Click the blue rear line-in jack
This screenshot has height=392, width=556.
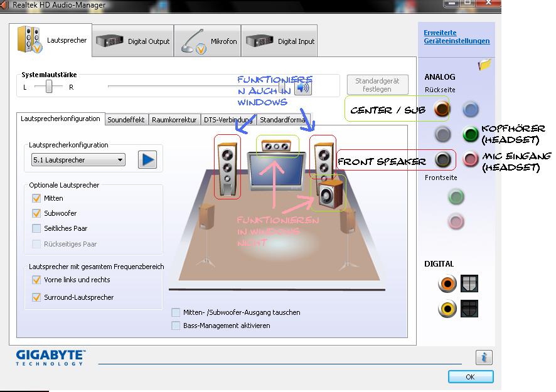point(471,110)
